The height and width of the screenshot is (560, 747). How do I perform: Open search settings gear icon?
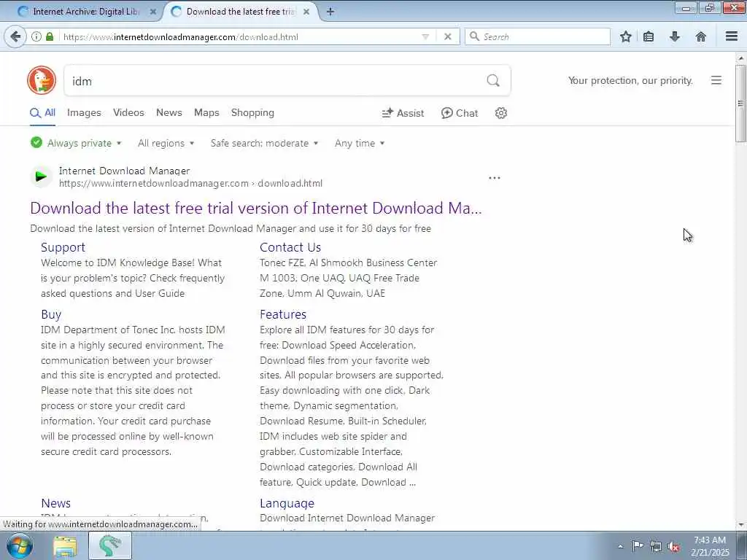point(500,113)
